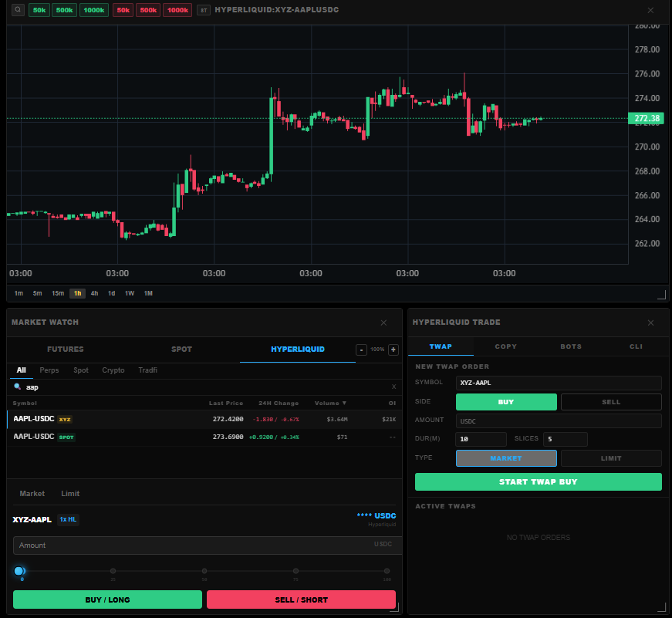Sort by Volume column header arrow
The image size is (672, 618).
tap(330, 404)
